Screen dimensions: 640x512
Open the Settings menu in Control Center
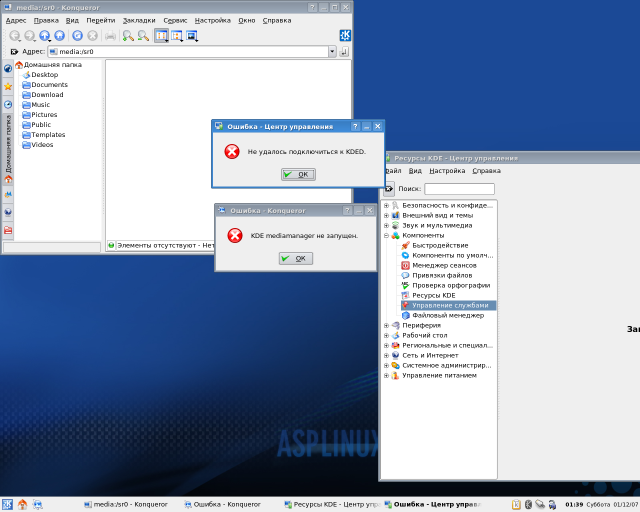[447, 171]
